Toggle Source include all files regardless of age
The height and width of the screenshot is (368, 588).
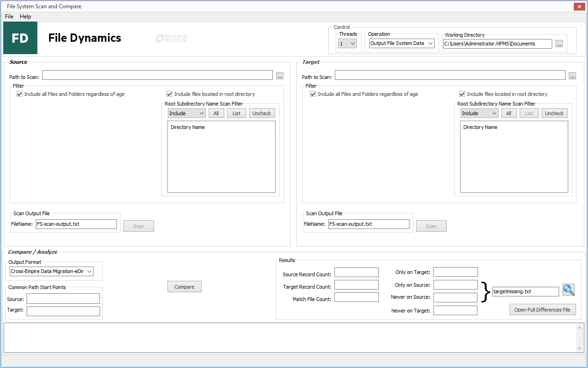19,94
